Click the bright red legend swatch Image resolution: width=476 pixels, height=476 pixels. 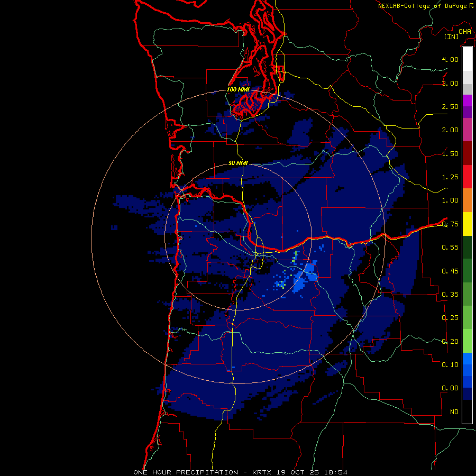[x=467, y=177]
